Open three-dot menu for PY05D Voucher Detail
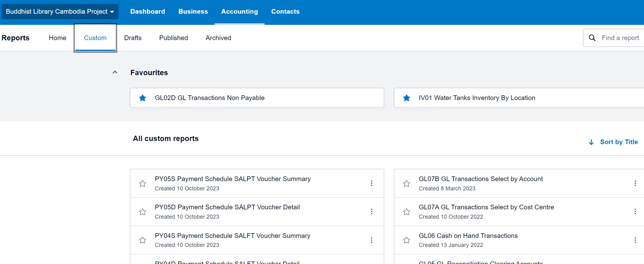 coord(371,212)
